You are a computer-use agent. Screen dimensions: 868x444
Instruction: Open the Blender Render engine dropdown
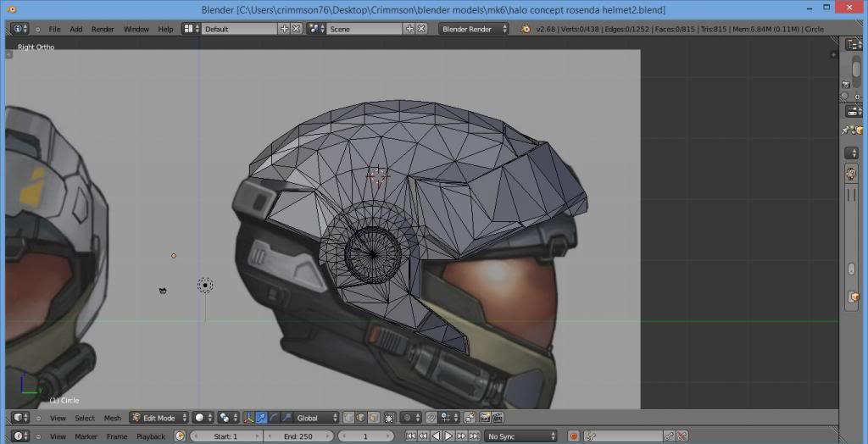pos(474,29)
